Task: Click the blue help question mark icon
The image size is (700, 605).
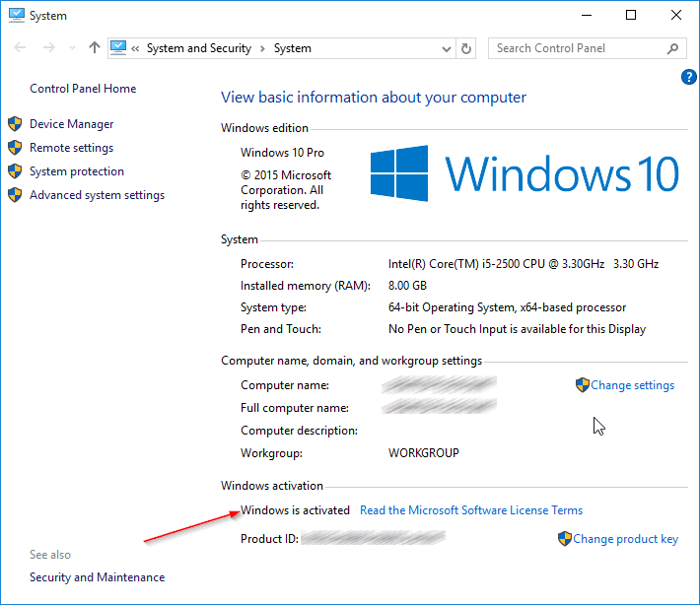Action: point(688,77)
